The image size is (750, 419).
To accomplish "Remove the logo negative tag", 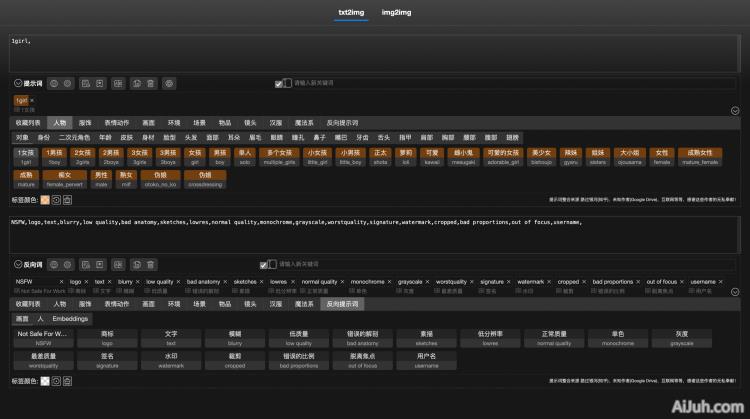I will tap(86, 282).
